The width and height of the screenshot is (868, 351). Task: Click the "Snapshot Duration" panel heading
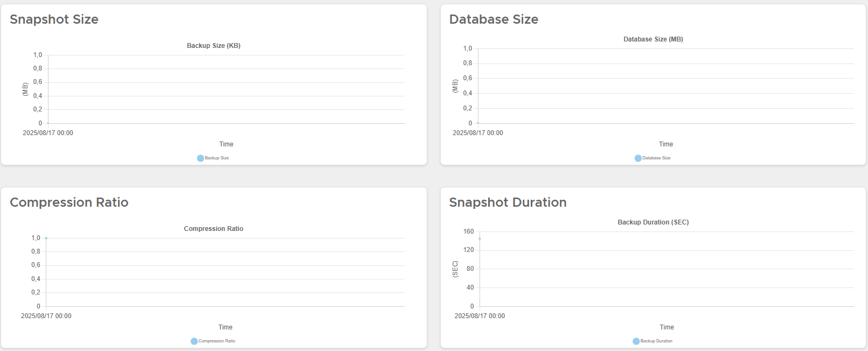508,202
